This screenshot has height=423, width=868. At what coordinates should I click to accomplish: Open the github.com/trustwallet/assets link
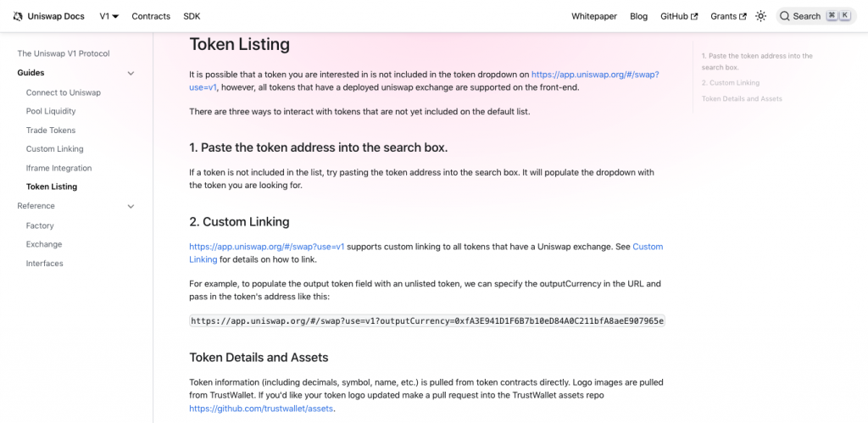[262, 409]
